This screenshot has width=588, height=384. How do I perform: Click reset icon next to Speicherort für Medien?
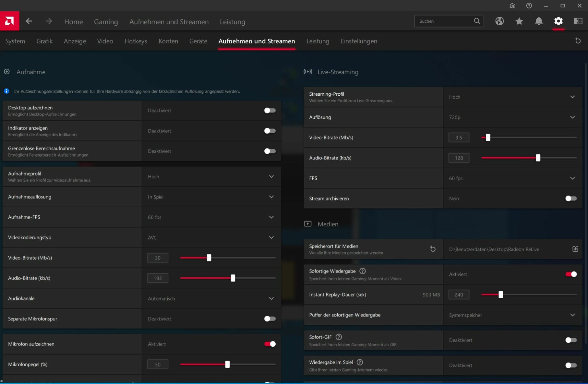pos(433,249)
